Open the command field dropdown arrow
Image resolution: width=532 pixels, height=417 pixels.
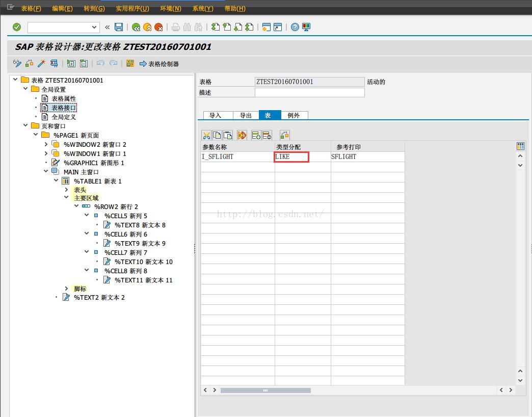[x=94, y=27]
